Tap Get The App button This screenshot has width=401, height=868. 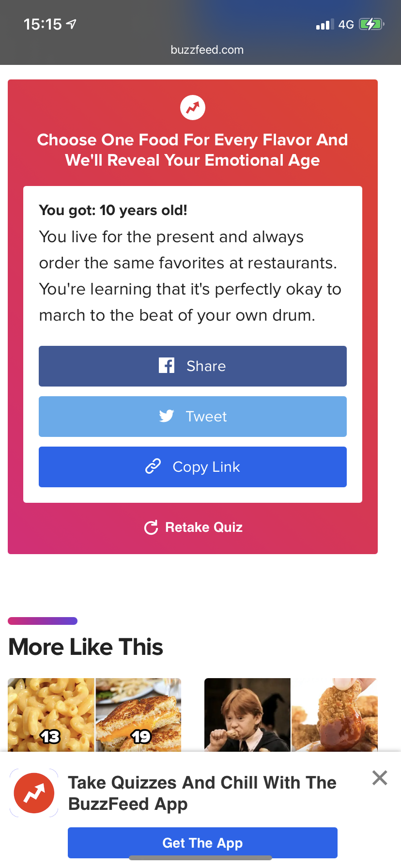tap(202, 843)
